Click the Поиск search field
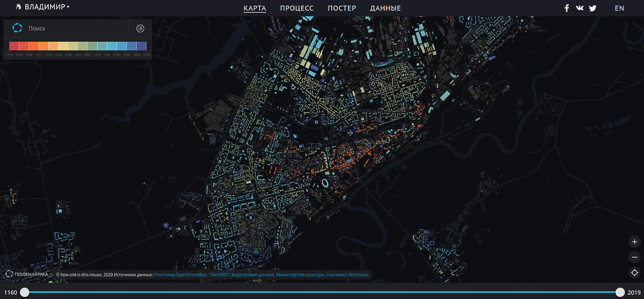644x299 pixels. [75, 28]
